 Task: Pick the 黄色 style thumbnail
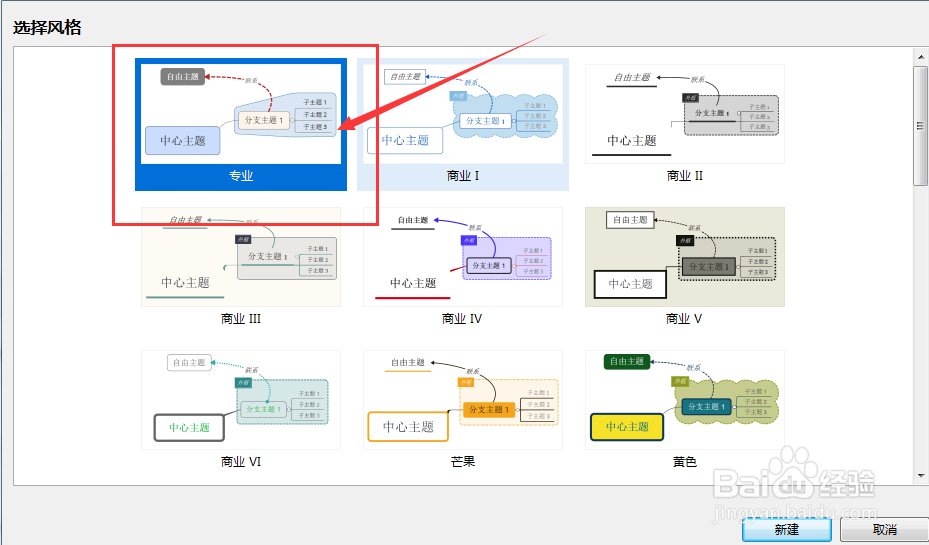tap(685, 400)
